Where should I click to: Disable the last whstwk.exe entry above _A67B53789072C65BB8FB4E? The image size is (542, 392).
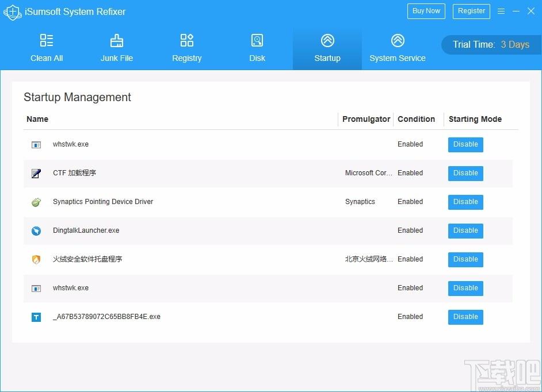click(465, 288)
